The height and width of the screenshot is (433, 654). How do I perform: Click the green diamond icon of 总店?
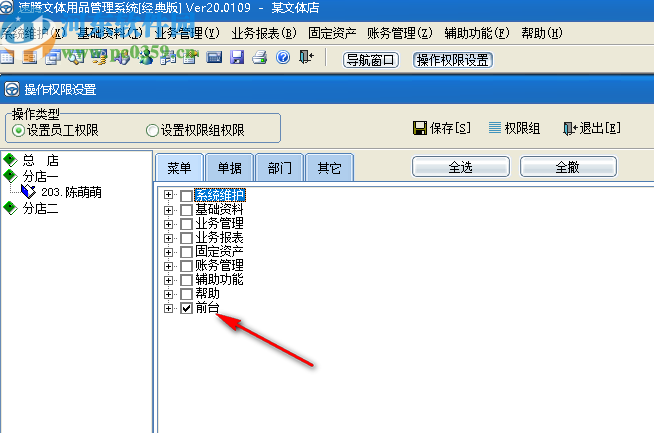[10, 160]
